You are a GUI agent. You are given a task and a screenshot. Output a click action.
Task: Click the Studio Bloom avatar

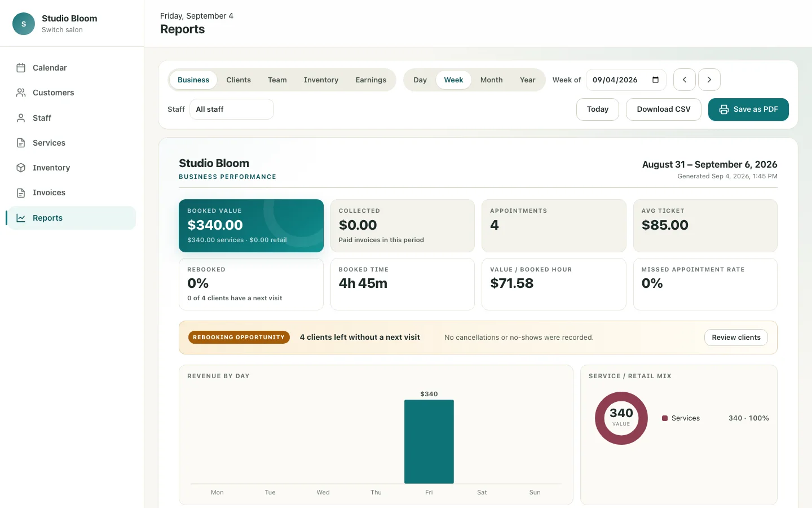pos(24,24)
